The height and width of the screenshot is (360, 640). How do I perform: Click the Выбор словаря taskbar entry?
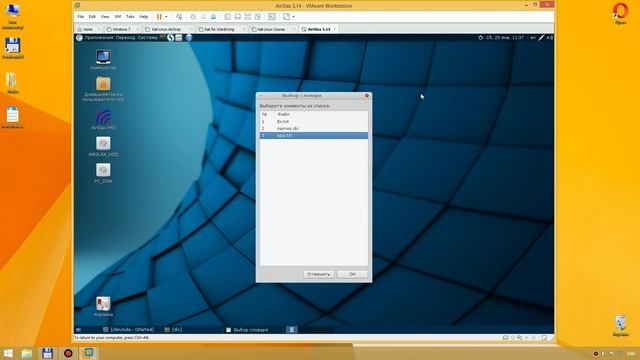[x=247, y=329]
